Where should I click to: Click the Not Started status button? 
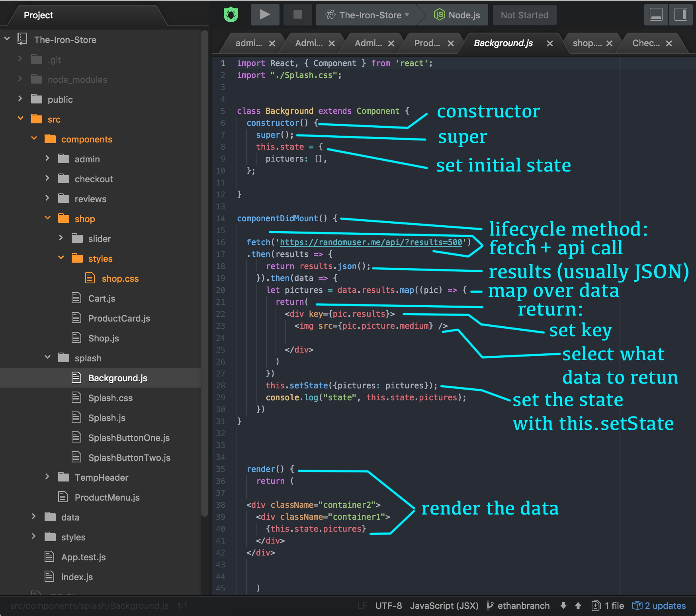click(524, 15)
